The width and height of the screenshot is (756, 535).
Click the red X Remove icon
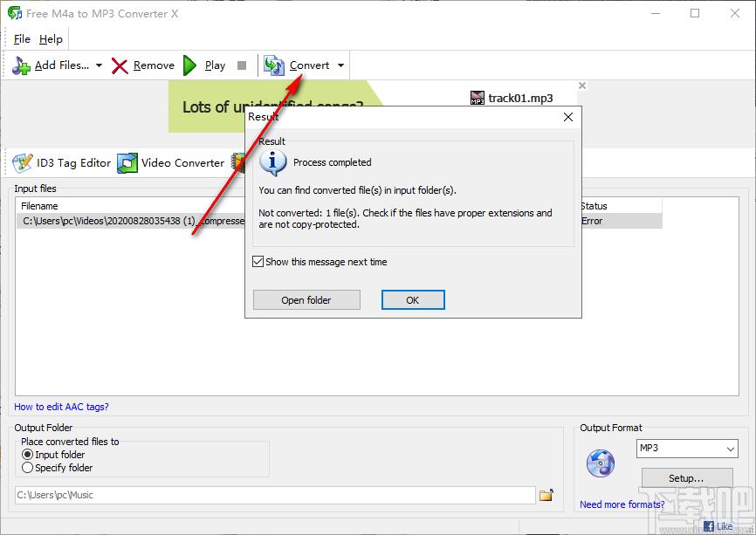point(120,65)
